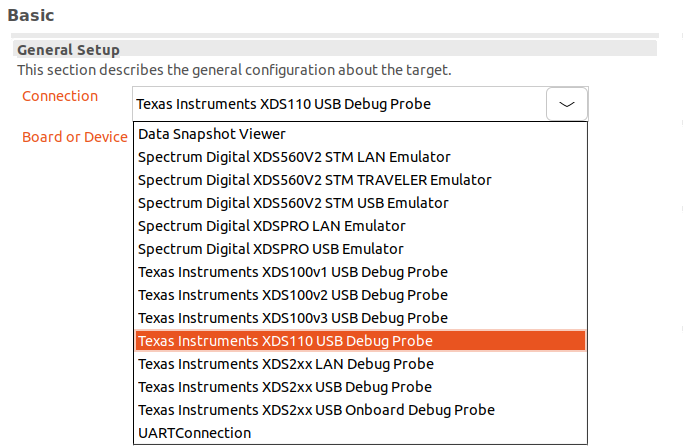Choose Spectrum Digital XDSPRO USB Emulator

[x=270, y=249]
